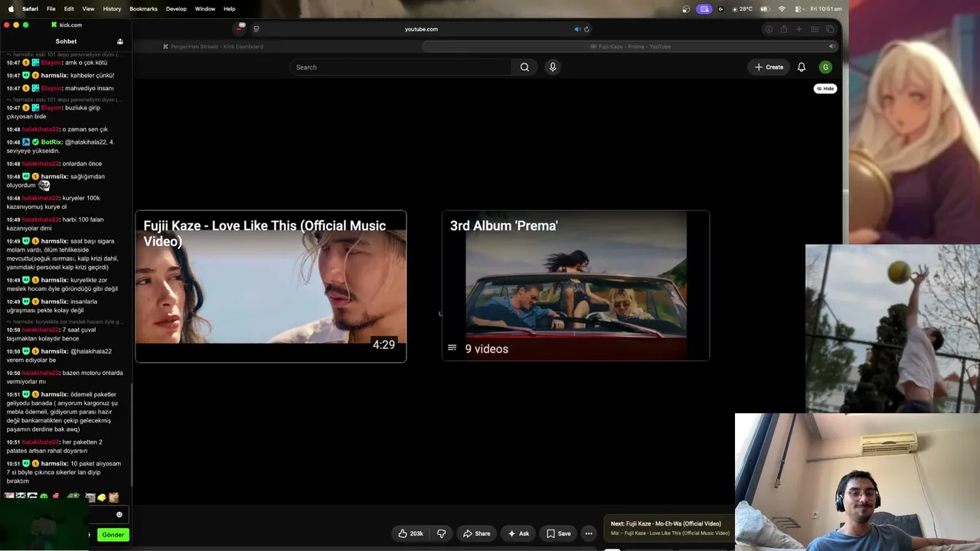
Task: Save the video to a playlist
Action: click(x=558, y=533)
